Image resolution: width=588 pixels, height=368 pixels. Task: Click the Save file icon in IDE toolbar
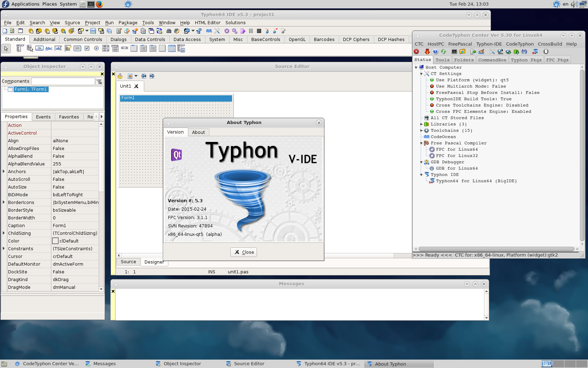(93, 31)
